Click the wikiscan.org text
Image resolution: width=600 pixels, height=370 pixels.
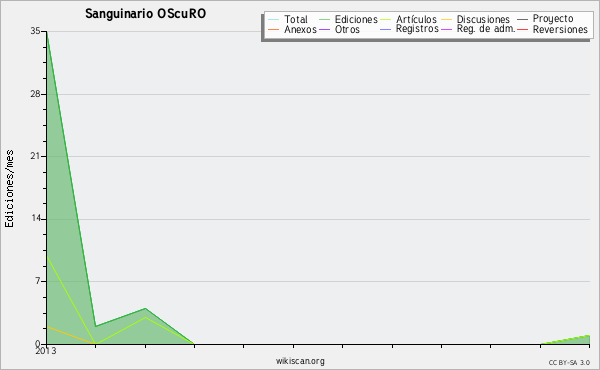(300, 361)
